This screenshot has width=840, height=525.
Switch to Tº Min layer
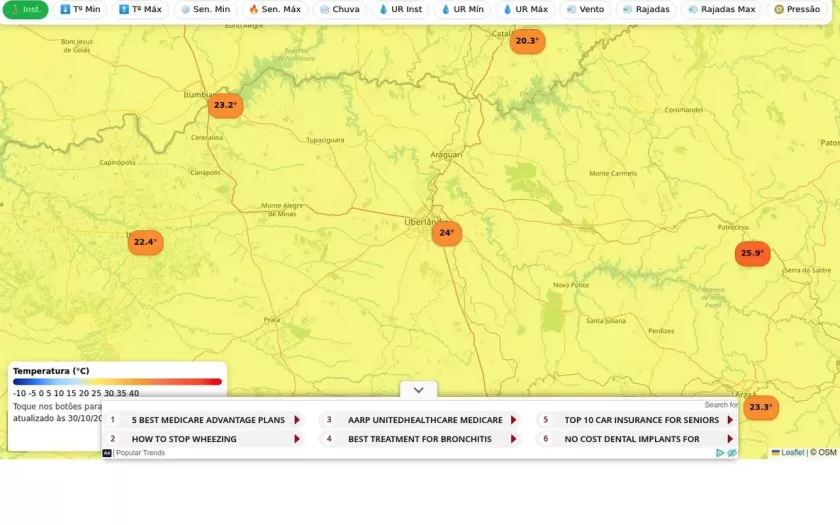pos(80,9)
